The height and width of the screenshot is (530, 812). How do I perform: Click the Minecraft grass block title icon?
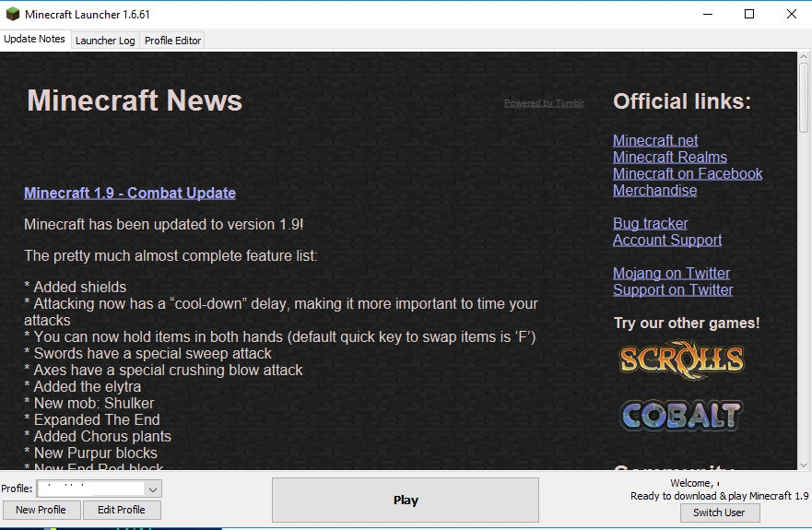pos(12,14)
